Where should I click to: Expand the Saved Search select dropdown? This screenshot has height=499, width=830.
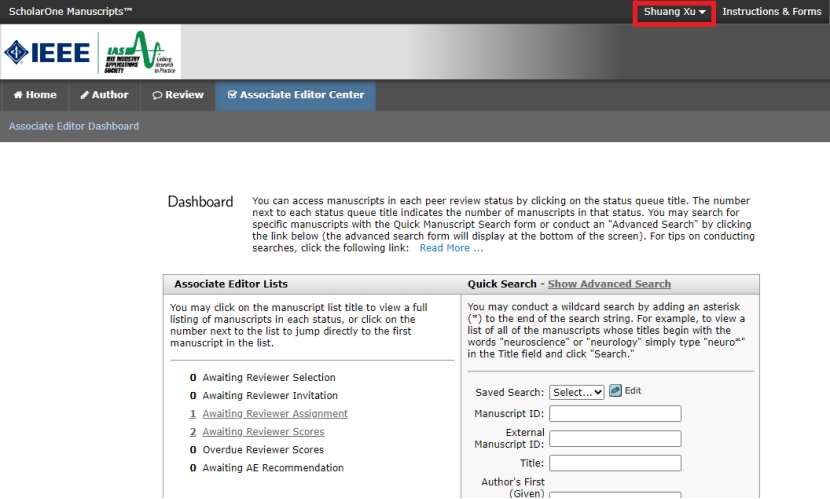point(577,392)
